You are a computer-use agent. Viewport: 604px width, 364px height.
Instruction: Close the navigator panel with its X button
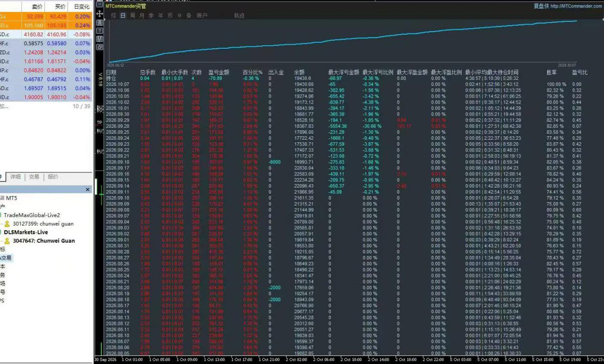tap(88, 190)
